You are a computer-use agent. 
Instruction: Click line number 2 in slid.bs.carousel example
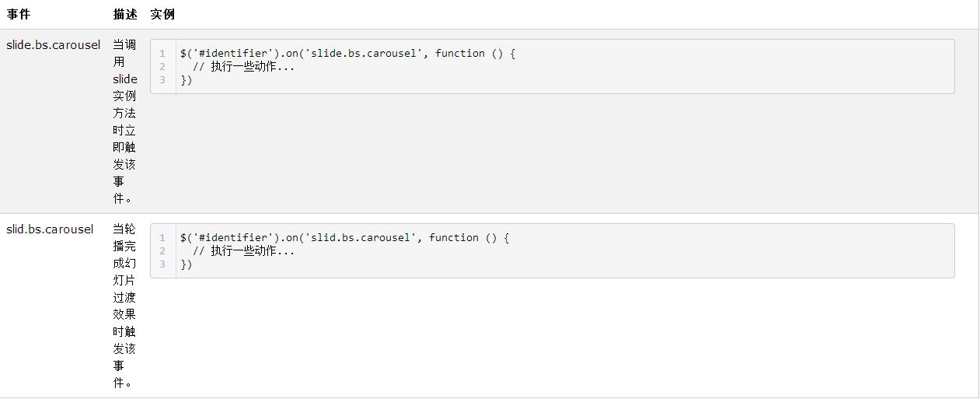tap(162, 251)
